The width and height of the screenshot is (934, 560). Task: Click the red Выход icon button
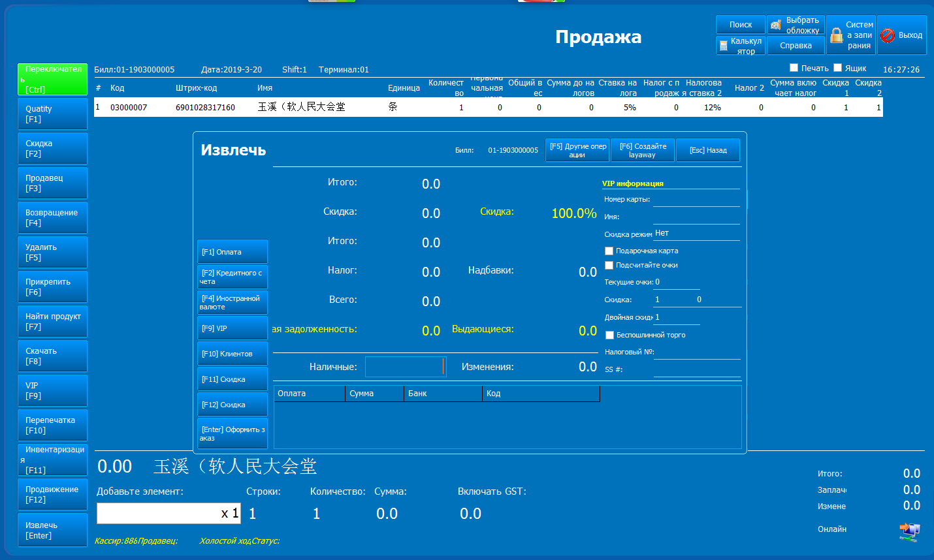(902, 35)
